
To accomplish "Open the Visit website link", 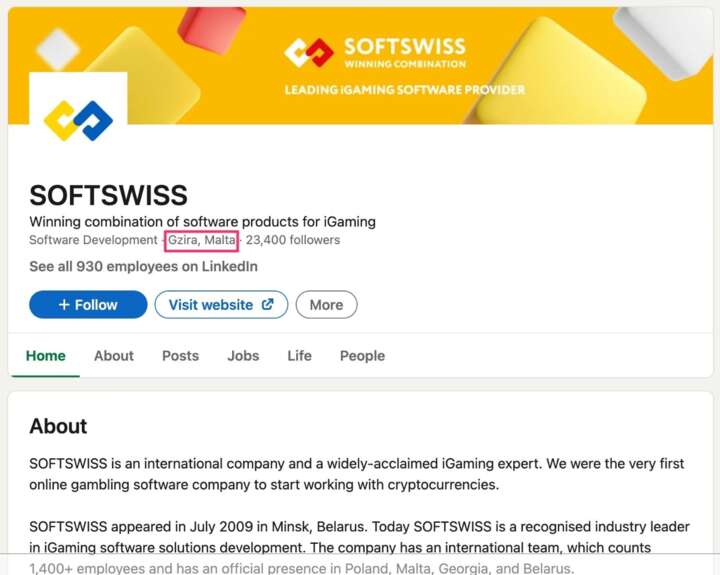I will click(x=211, y=305).
